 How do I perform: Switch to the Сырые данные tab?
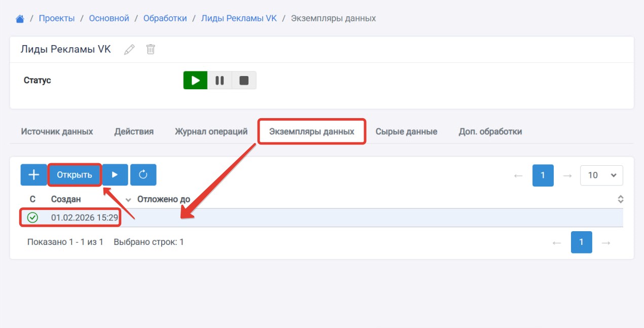406,131
